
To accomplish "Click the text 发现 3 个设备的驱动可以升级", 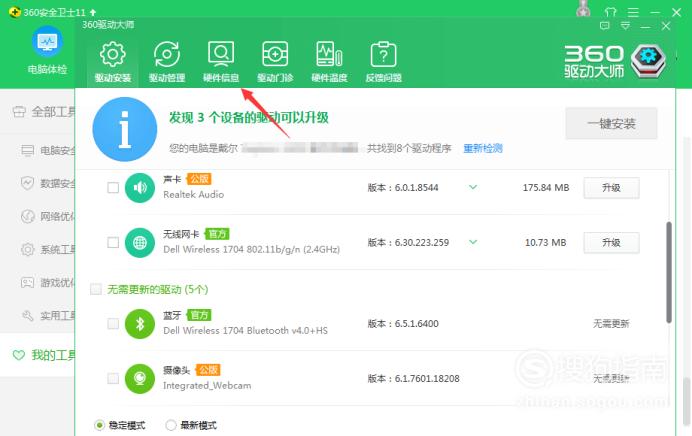I will pyautogui.click(x=249, y=117).
